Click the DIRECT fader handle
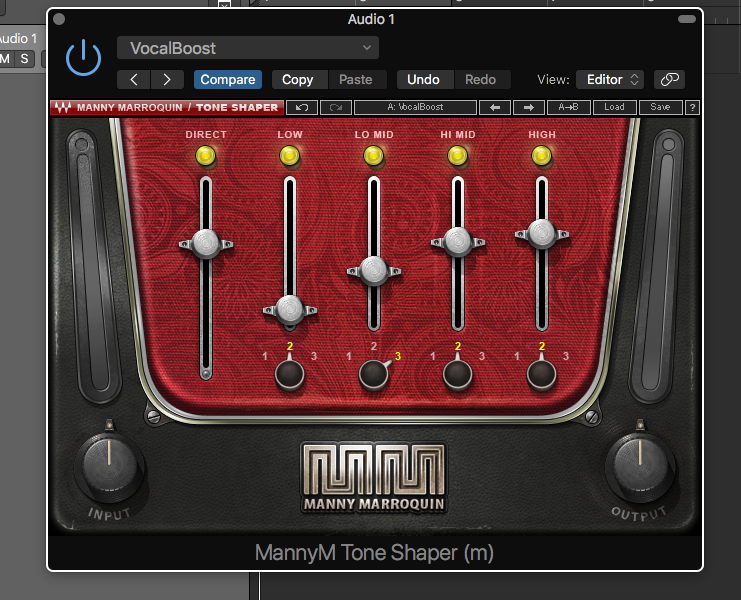The height and width of the screenshot is (600, 741). (206, 244)
